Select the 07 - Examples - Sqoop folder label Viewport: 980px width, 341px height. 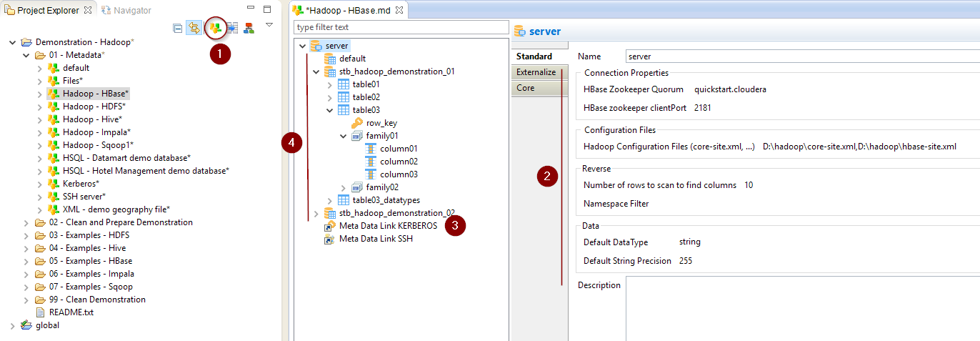90,287
